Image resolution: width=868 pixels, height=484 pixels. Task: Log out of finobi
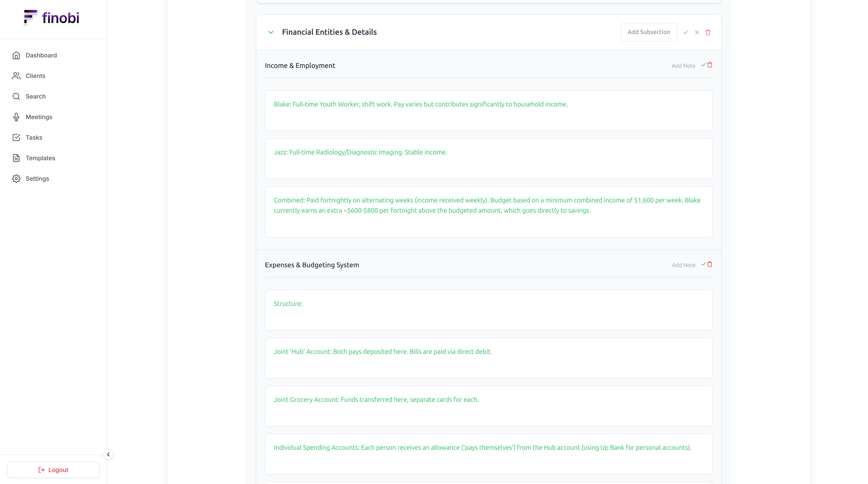(53, 470)
